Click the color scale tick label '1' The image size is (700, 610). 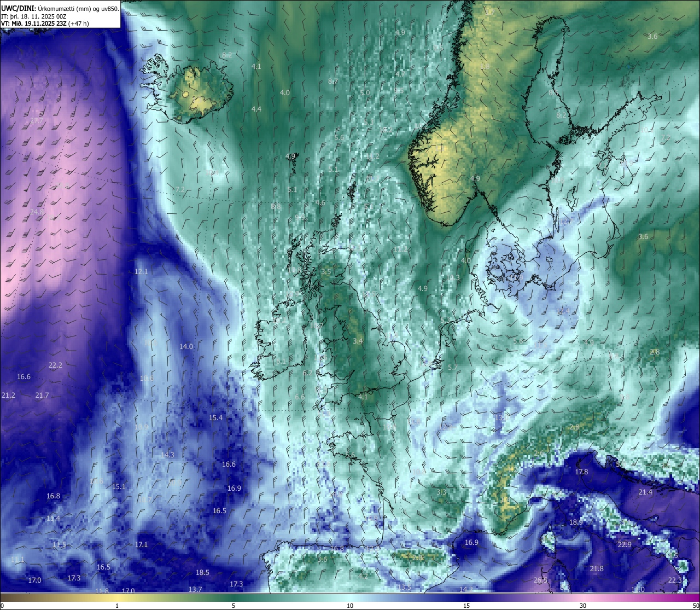pos(117,606)
